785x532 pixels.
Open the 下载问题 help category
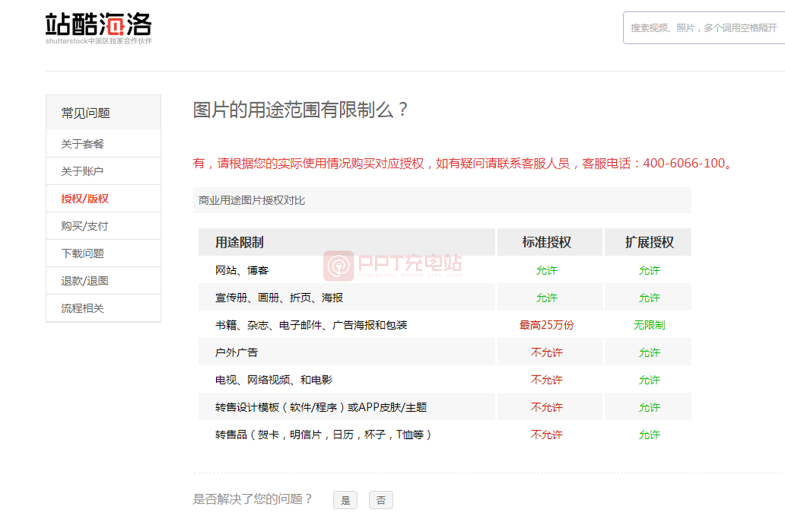tap(82, 253)
